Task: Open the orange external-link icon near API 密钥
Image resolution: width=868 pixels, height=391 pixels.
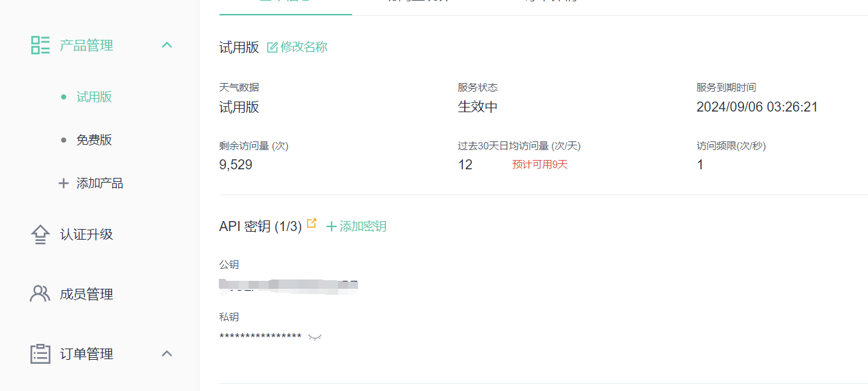Action: pyautogui.click(x=312, y=224)
